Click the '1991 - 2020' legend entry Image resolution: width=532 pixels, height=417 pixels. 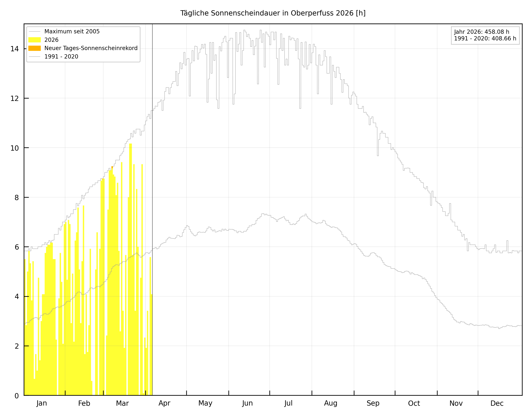tap(61, 57)
